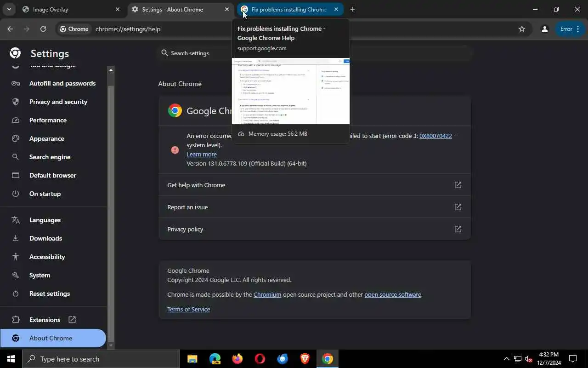The image size is (588, 368).
Task: Click the tab preview thumbnail image
Action: click(291, 91)
